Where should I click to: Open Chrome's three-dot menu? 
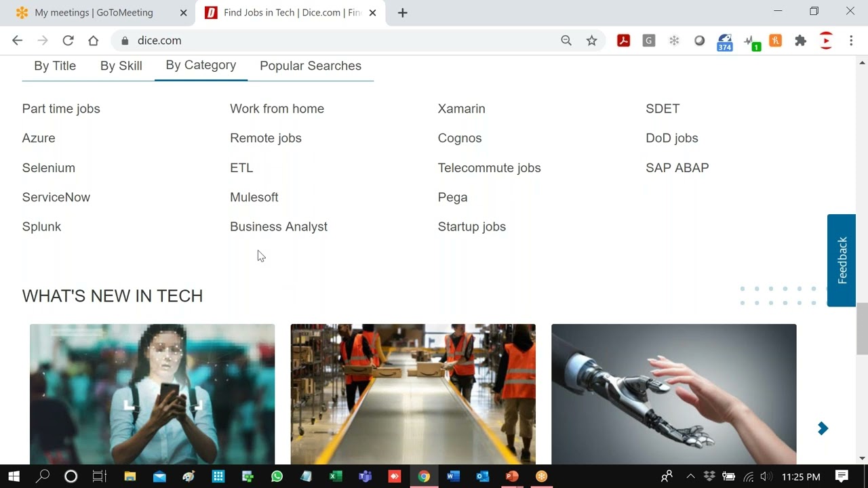click(851, 41)
